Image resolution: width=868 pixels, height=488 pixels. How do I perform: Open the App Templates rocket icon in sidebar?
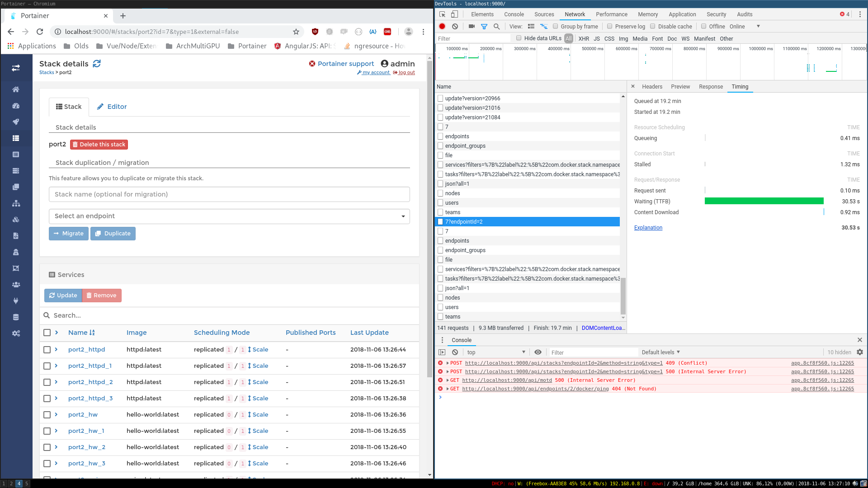[x=16, y=122]
